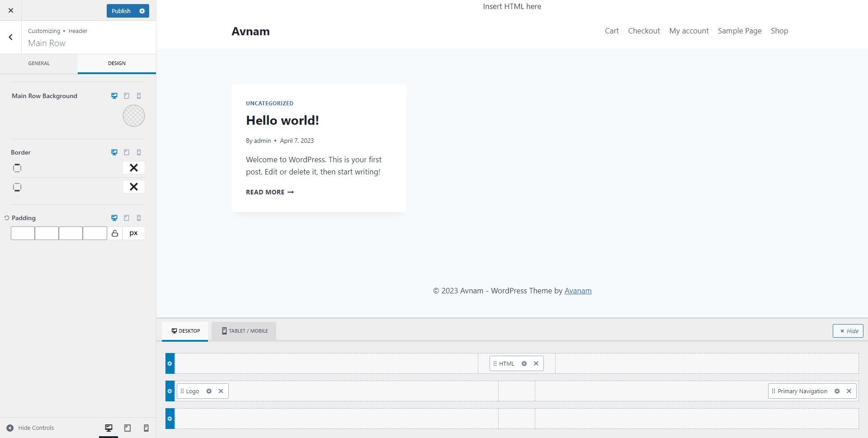Viewport: 868px width, 438px height.
Task: Click the Read More link
Action: coord(270,192)
